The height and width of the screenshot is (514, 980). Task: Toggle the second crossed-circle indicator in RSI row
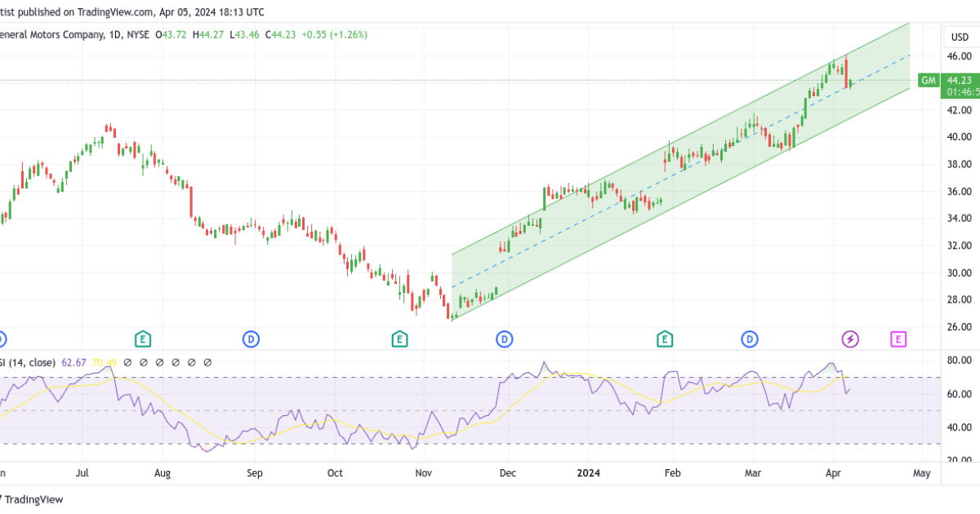point(144,361)
